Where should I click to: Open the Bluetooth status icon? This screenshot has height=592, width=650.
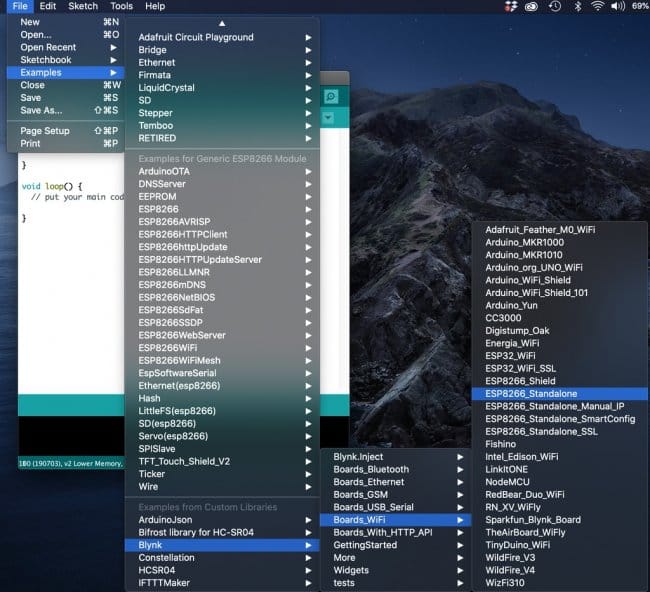coord(577,6)
